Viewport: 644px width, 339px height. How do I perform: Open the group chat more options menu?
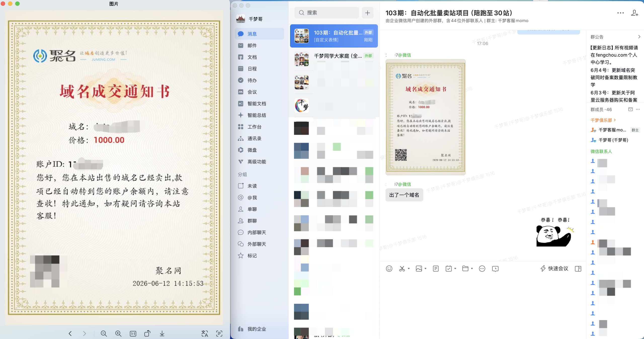tap(621, 13)
